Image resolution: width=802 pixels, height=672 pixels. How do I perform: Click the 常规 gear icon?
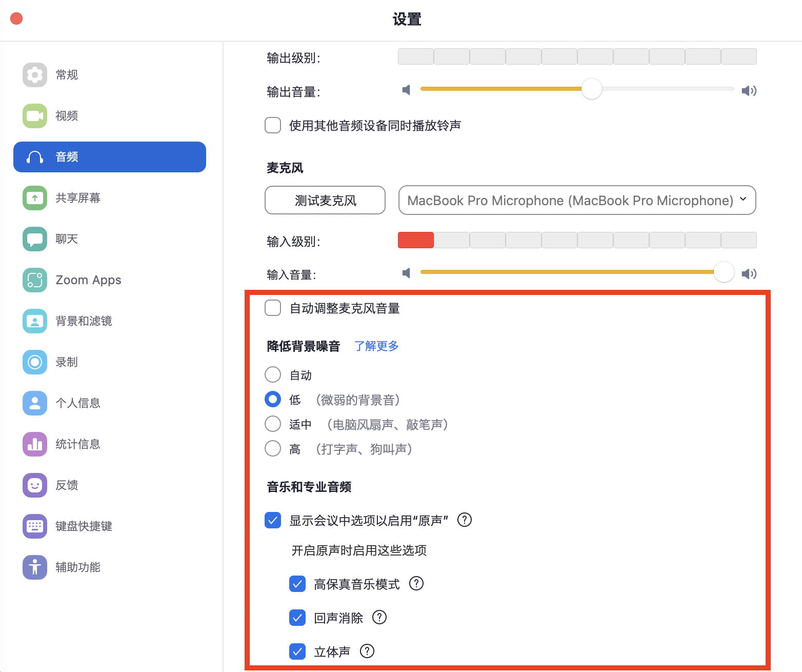35,75
